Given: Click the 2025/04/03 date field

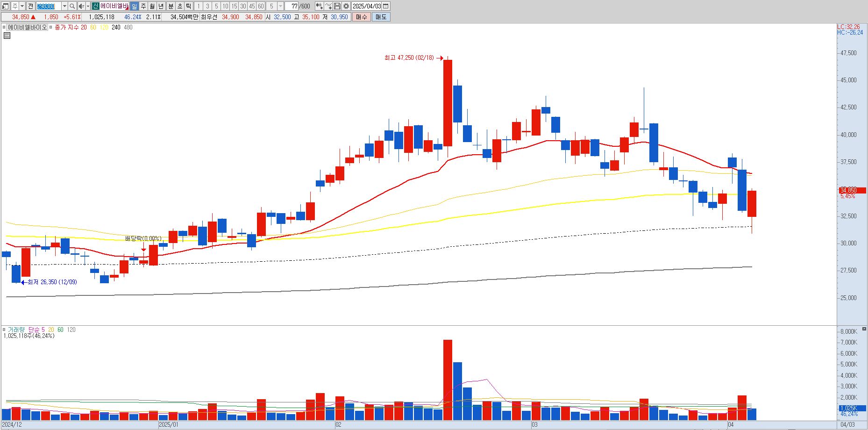Looking at the screenshot, I should pyautogui.click(x=367, y=6).
